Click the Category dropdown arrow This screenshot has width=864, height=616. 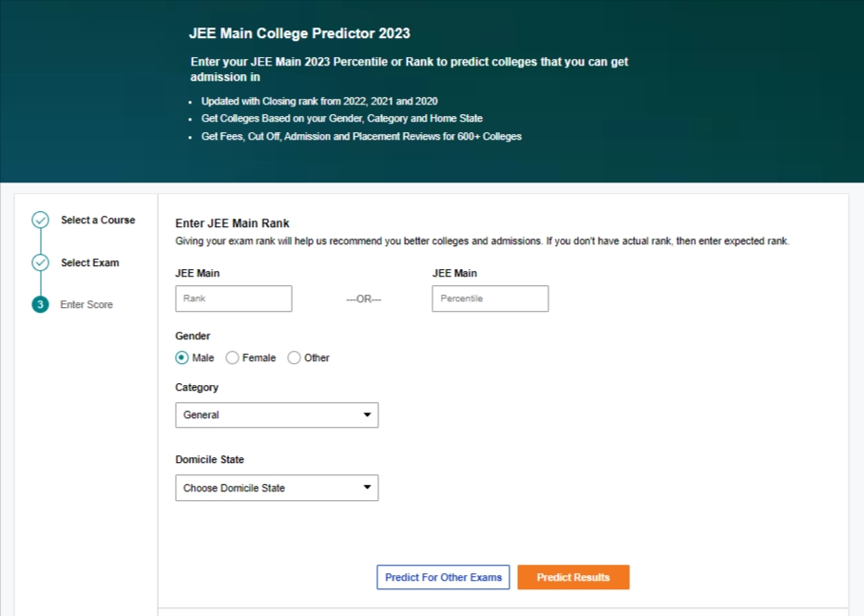tap(368, 415)
